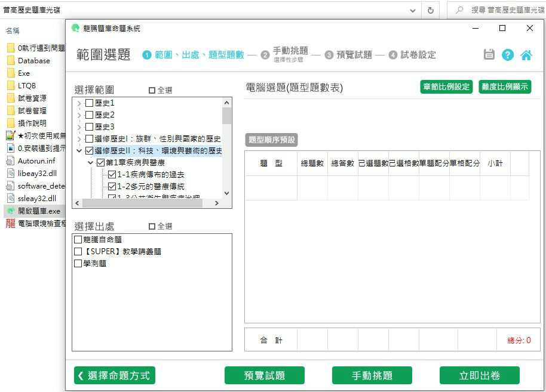Screen dimensions: 546x392
Task: Check 選修歷史I 族群、性別與國家 checkbox
Action: (89, 139)
